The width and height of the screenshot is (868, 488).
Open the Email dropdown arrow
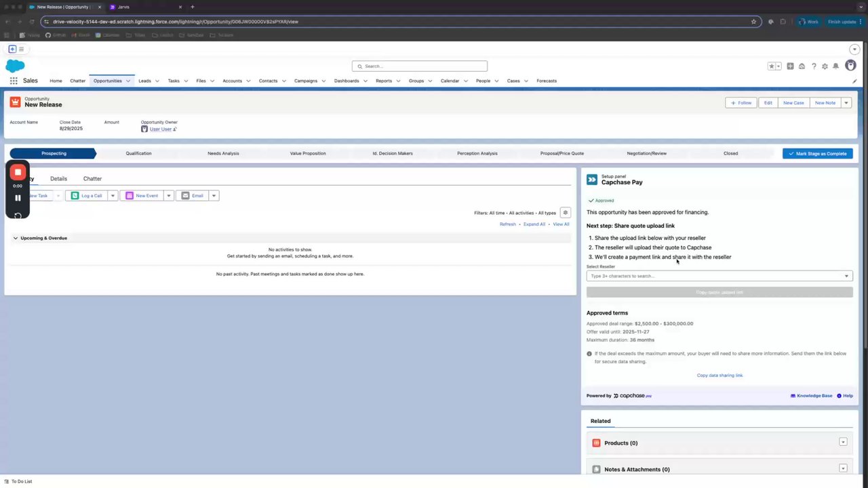(x=214, y=196)
